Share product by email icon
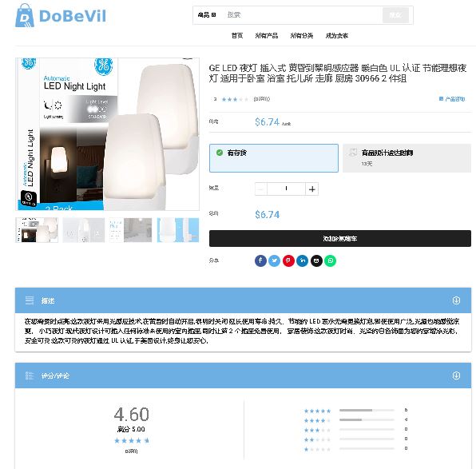The image size is (476, 469). click(316, 260)
